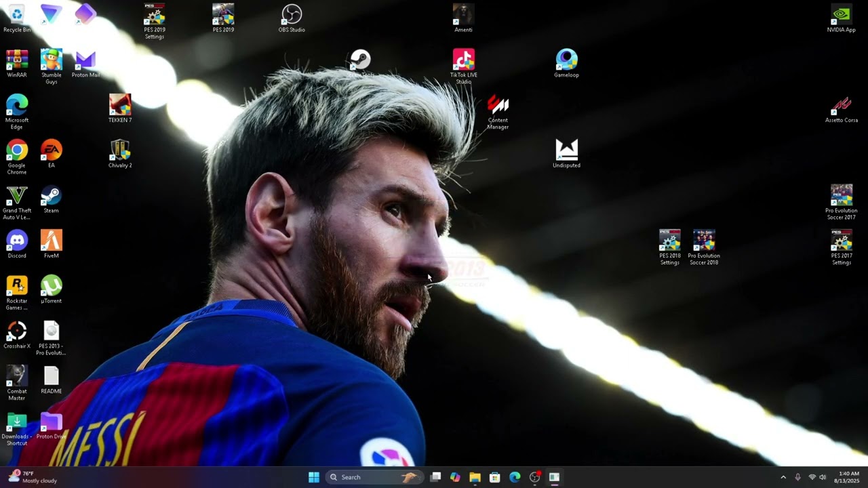868x488 pixels.
Task: Select the NVIDIA App desktop icon
Action: point(842,18)
